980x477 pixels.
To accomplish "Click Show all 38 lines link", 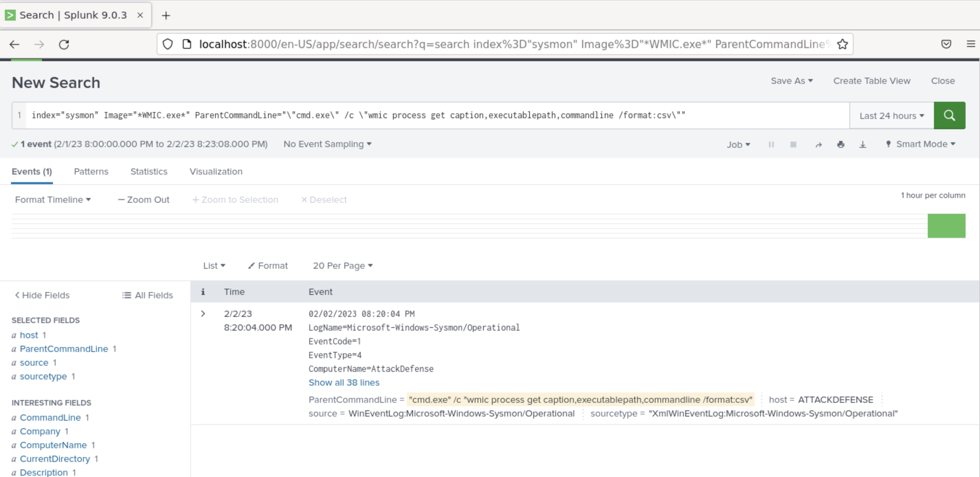I will [344, 382].
